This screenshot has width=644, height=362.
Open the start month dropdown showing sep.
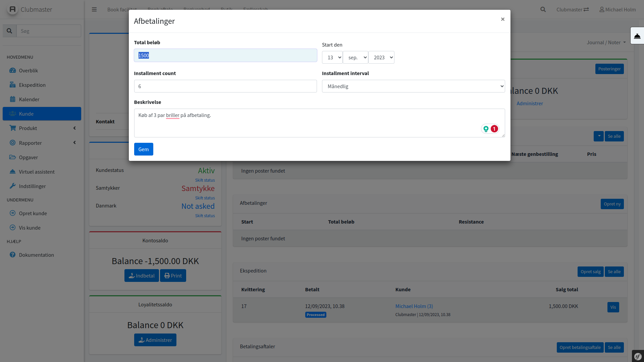(x=355, y=57)
